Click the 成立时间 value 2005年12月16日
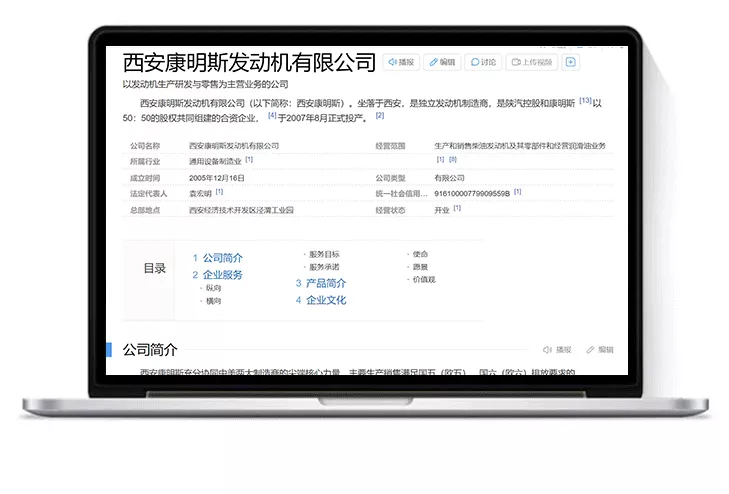Image resolution: width=729 pixels, height=494 pixels. coord(217,178)
